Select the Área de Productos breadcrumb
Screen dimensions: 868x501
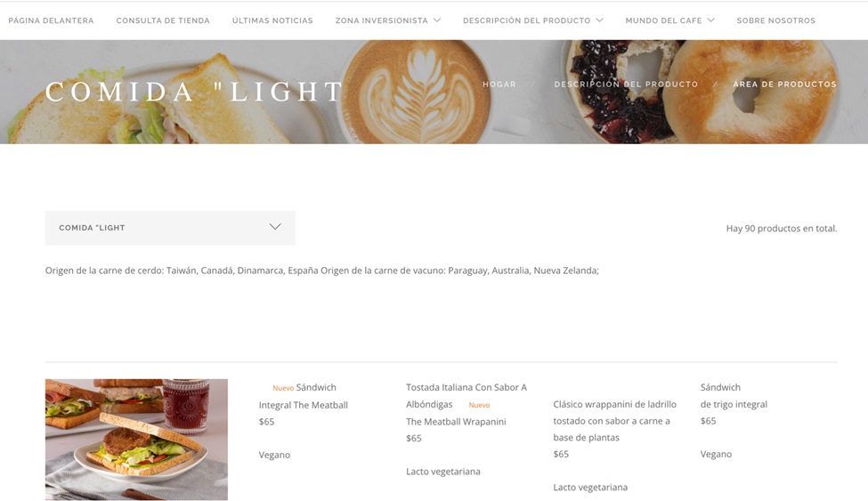[x=784, y=85]
